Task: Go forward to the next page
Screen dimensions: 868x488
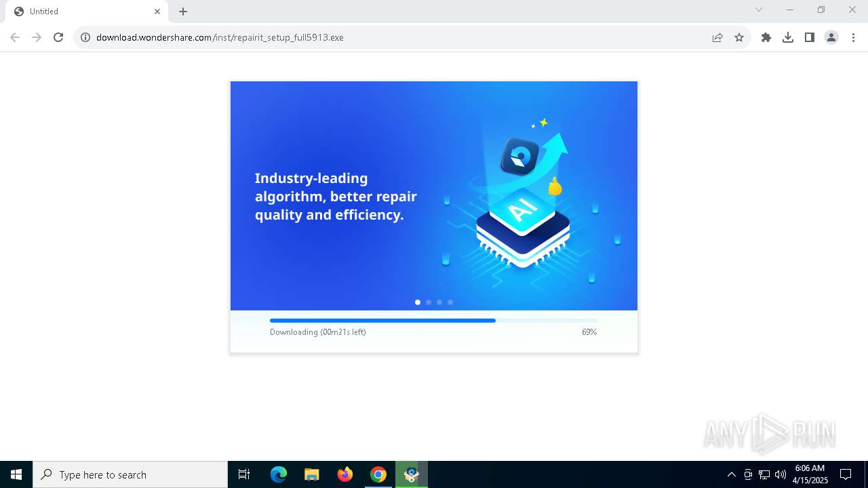Action: pos(37,37)
